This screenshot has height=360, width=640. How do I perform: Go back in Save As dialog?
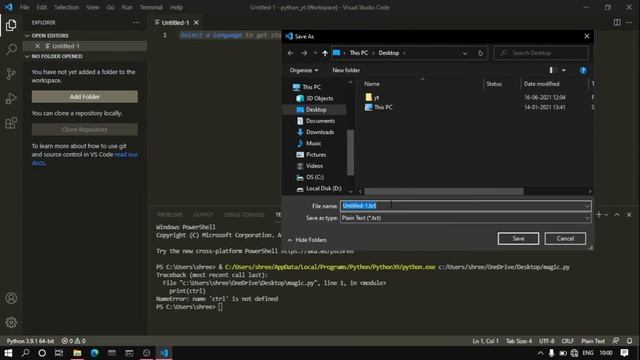[290, 53]
